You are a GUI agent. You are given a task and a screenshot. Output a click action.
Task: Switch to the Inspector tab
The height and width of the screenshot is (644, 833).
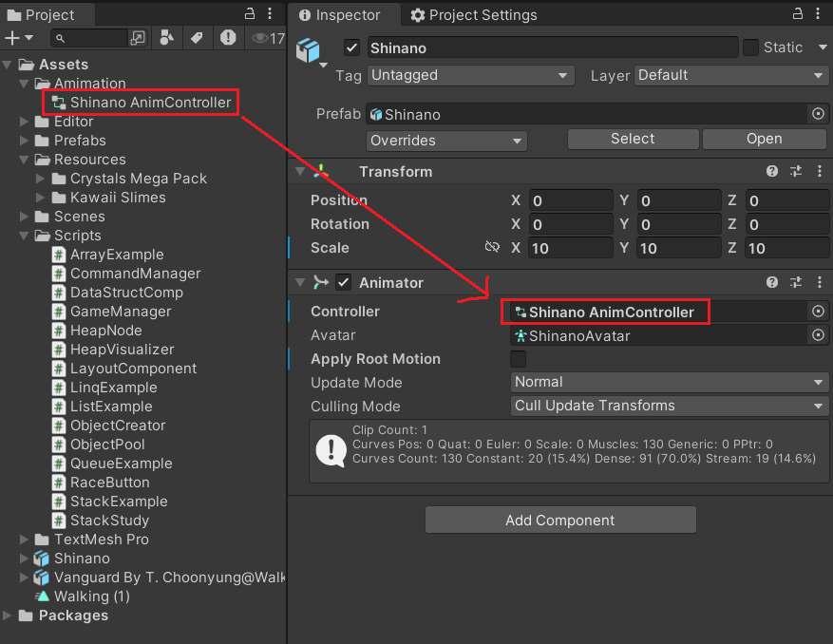[340, 15]
